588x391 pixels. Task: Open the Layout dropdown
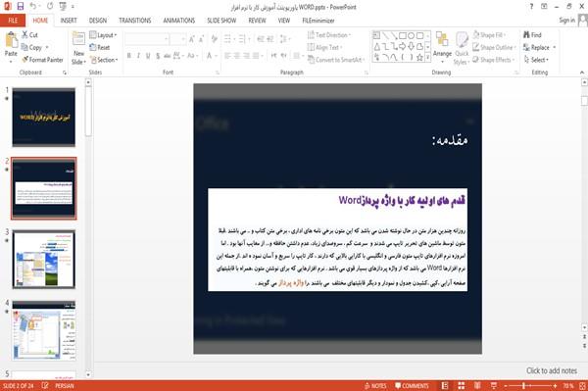coord(104,35)
